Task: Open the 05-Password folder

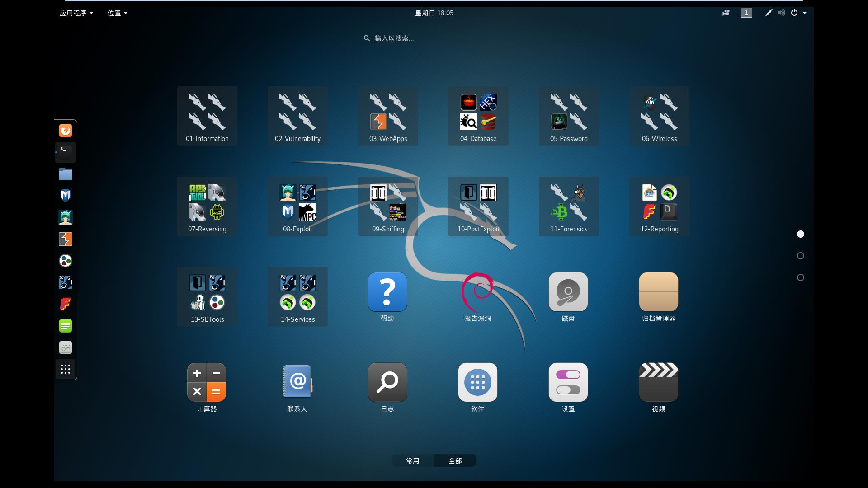Action: click(x=569, y=116)
